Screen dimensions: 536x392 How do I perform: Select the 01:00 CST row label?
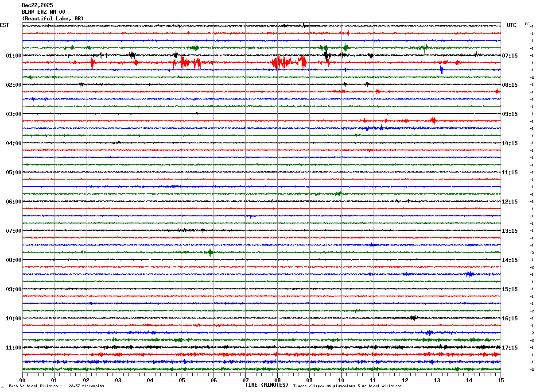(x=14, y=55)
